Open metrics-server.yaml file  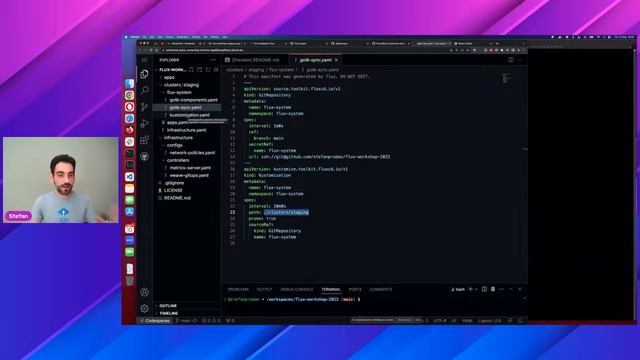(x=190, y=168)
